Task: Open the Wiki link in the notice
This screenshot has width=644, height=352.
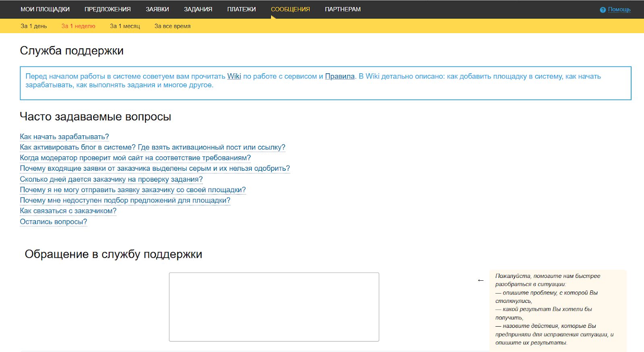Action: pos(234,77)
